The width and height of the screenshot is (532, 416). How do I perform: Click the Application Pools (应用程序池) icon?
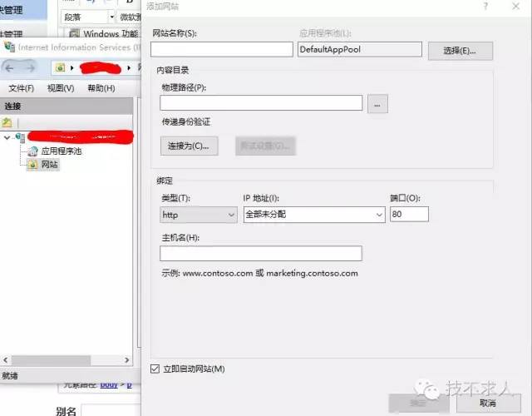[32, 151]
